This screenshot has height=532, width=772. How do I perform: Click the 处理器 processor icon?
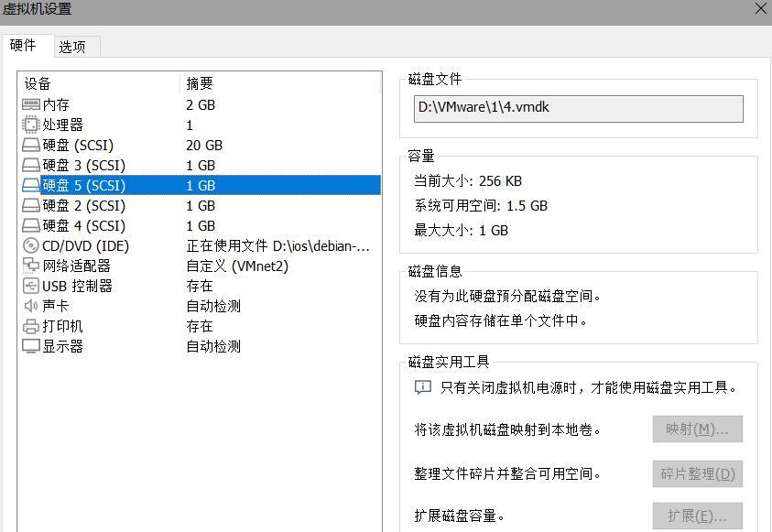pyautogui.click(x=30, y=125)
